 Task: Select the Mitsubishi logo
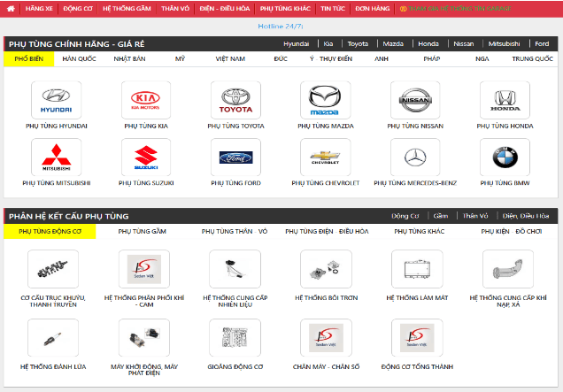click(x=57, y=158)
